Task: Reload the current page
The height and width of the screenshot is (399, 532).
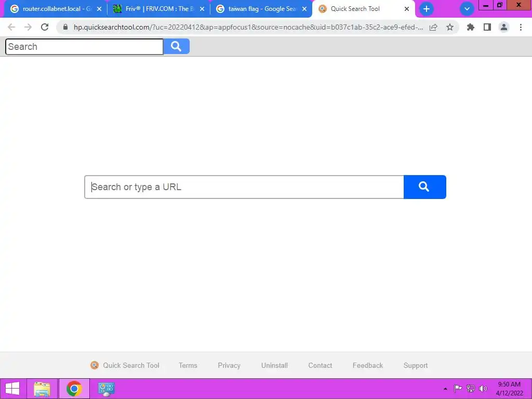Action: (x=45, y=27)
